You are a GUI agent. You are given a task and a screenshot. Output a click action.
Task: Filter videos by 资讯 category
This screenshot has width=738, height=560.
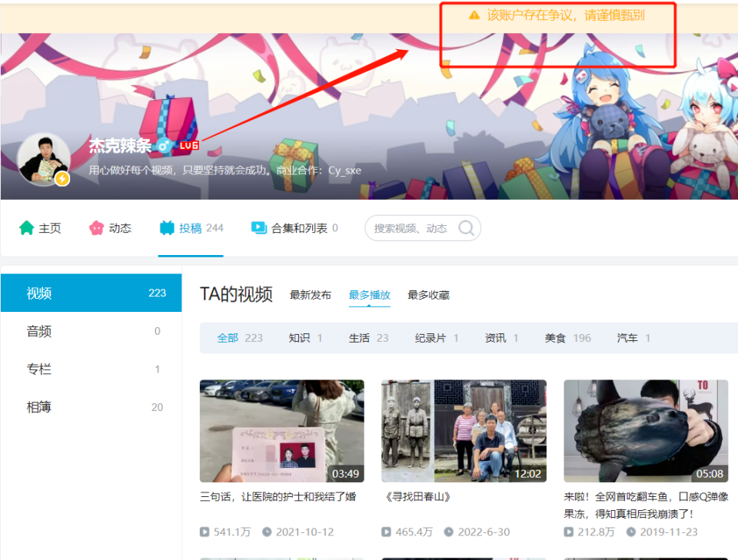pos(502,338)
